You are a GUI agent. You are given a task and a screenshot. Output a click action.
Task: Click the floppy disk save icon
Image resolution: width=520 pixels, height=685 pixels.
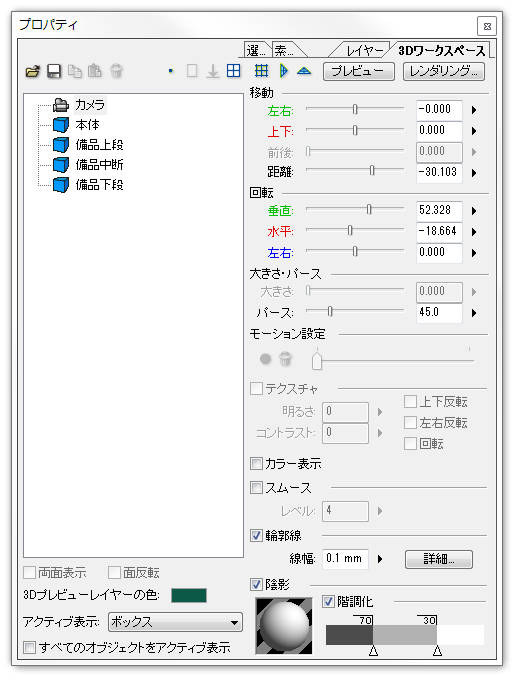pyautogui.click(x=54, y=71)
